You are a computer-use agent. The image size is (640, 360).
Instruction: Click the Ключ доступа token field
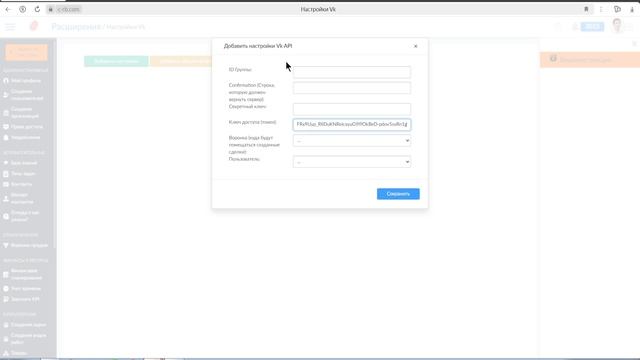(352, 124)
